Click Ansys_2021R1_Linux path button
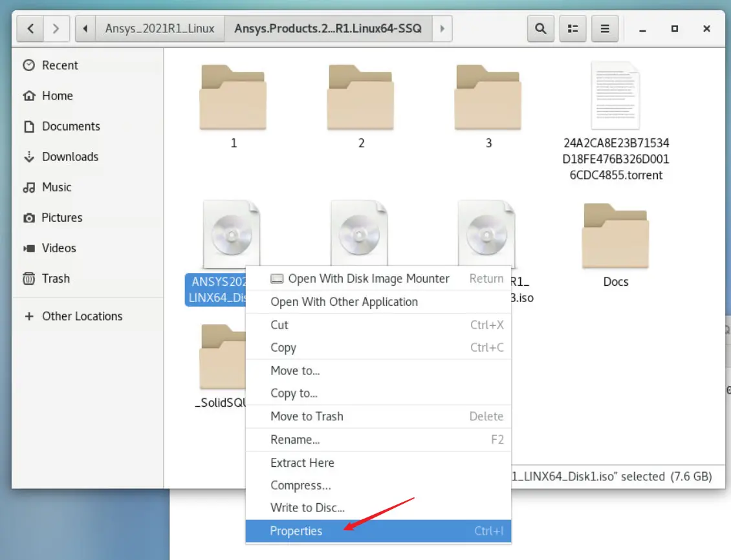This screenshot has height=560, width=731. 160,28
